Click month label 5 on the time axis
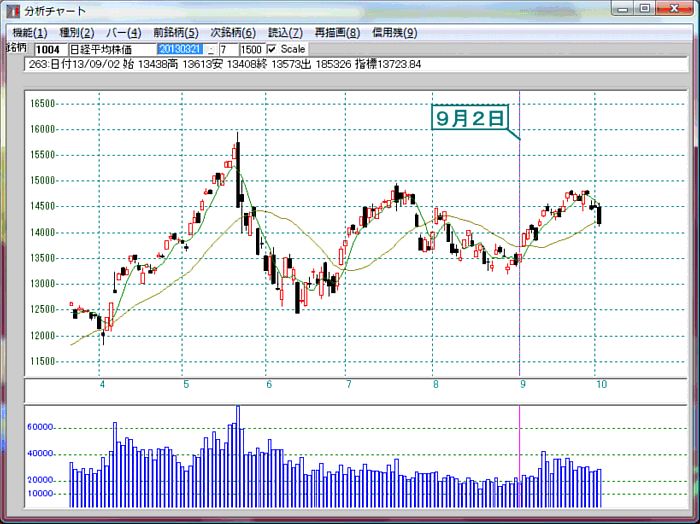700x524 pixels. 186,384
